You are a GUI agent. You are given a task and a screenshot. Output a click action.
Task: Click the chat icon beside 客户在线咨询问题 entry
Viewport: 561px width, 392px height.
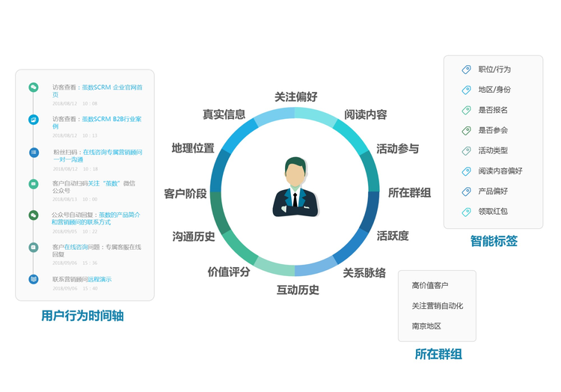coord(33,247)
